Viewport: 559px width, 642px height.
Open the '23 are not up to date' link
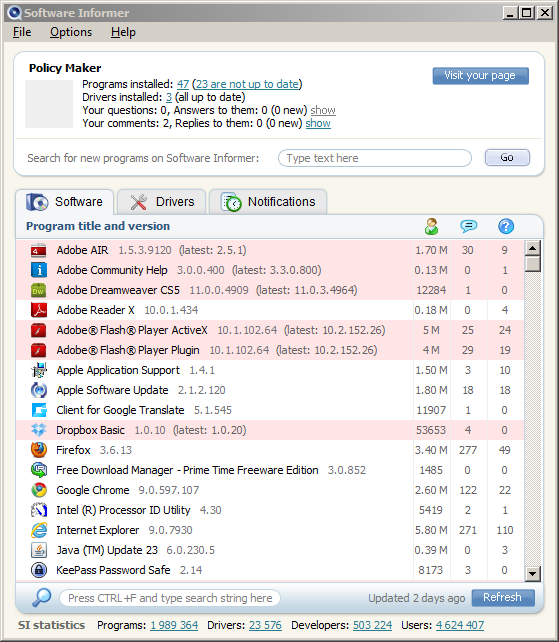click(x=247, y=84)
